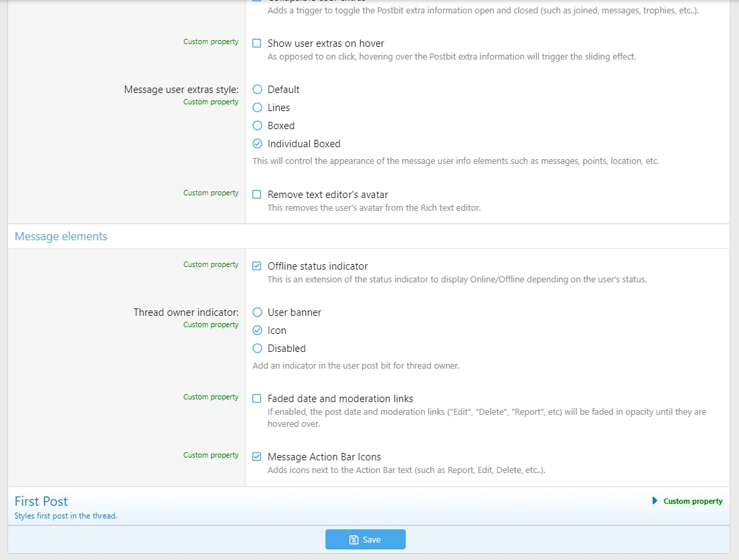Image resolution: width=739 pixels, height=560 pixels.
Task: Select the Individual Boxed style option
Action: click(x=257, y=144)
